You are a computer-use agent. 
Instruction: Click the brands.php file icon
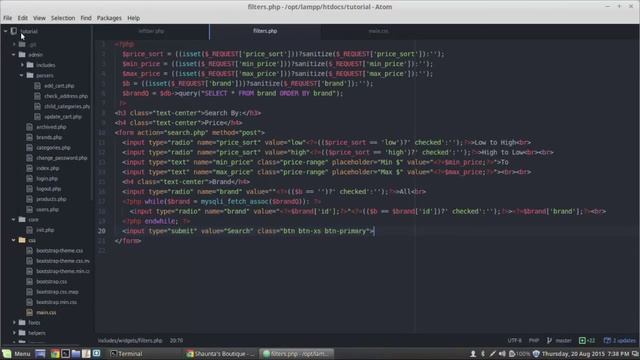(29, 137)
